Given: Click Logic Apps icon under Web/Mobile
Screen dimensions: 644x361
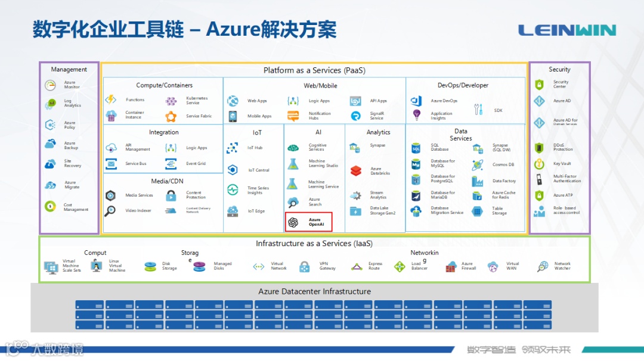Looking at the screenshot, I should [293, 101].
